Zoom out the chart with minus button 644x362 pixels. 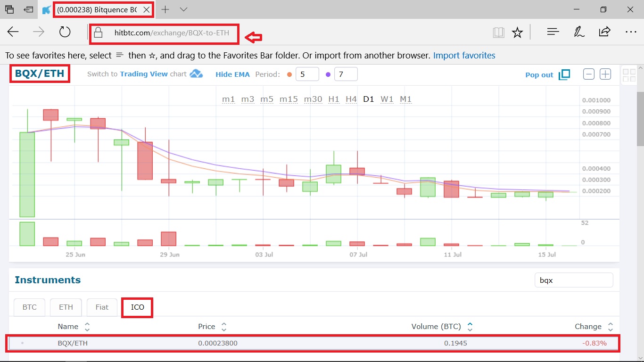[x=589, y=74]
